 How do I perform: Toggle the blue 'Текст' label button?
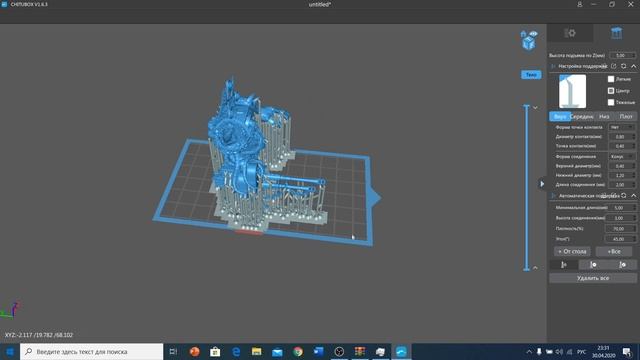click(x=531, y=75)
